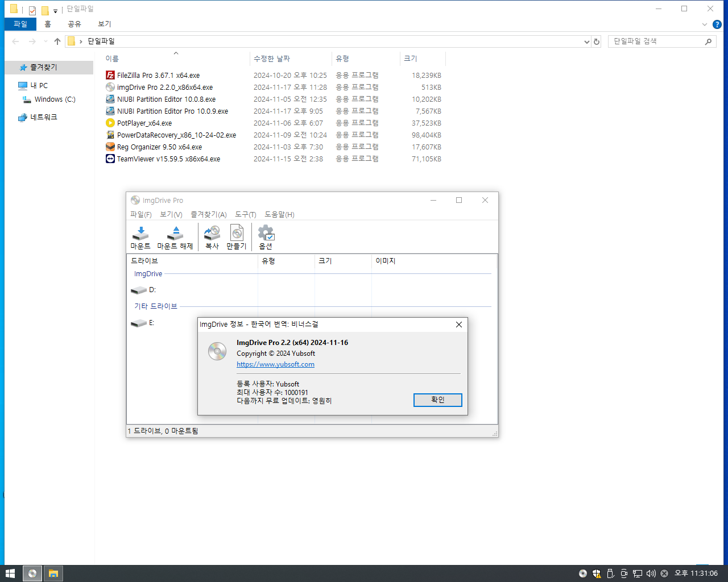
Task: Select file name PotPlayer_x64.exe
Action: pos(144,123)
